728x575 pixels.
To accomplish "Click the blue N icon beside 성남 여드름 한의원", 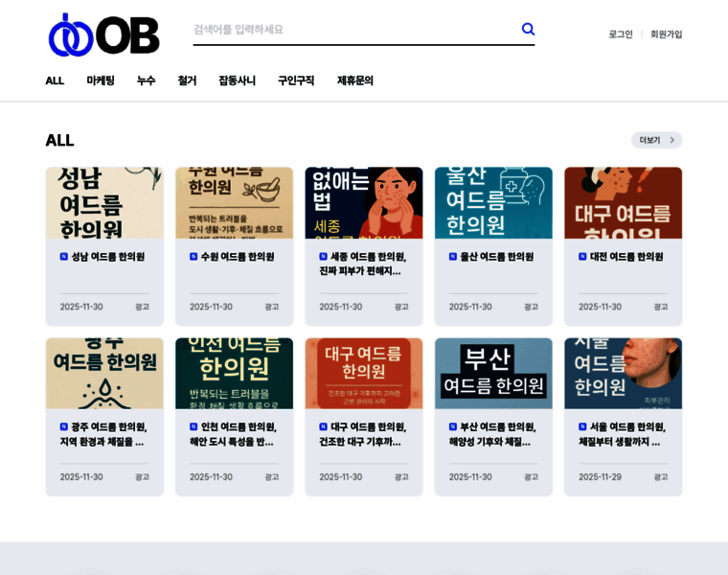I will (x=64, y=257).
